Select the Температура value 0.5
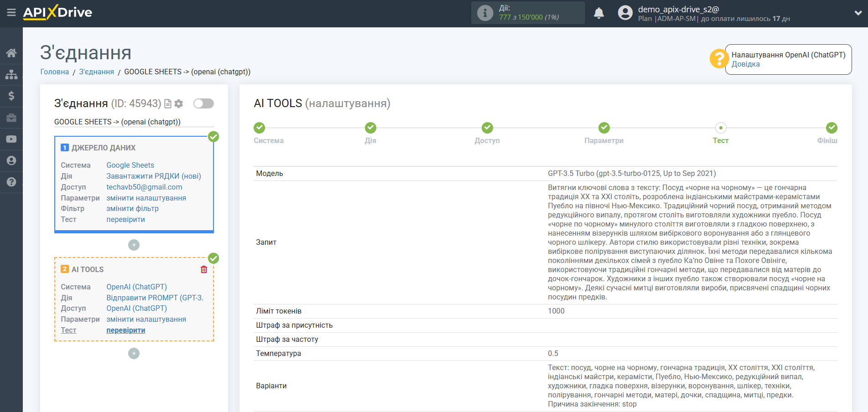The height and width of the screenshot is (412, 868). pos(553,354)
